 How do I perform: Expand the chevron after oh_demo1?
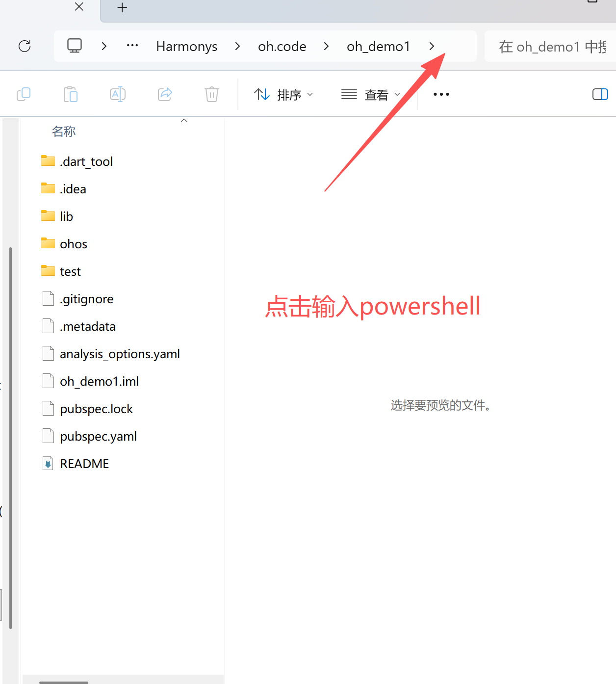click(432, 46)
